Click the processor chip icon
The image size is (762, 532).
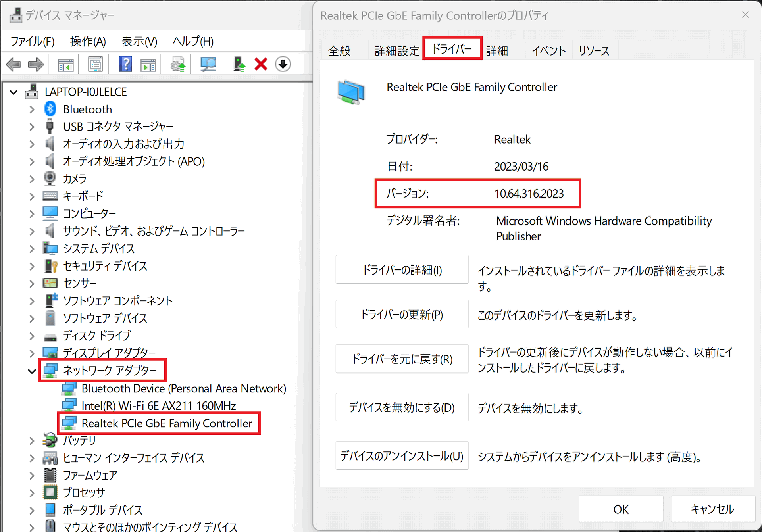[50, 492]
